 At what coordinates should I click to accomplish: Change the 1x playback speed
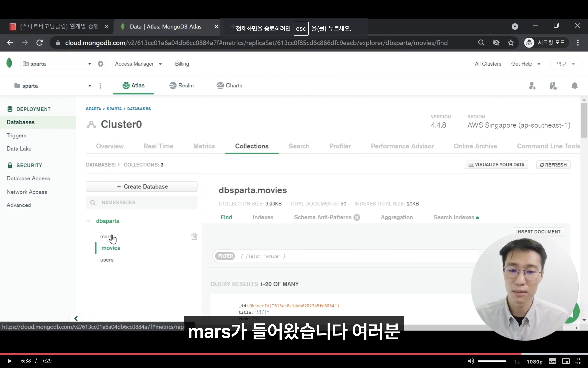(517, 362)
